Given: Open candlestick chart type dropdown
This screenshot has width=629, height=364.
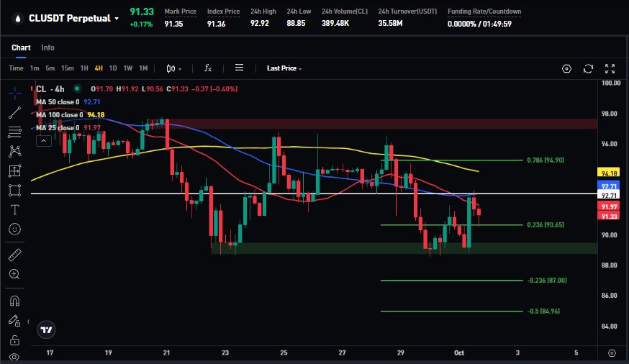Looking at the screenshot, I should 173,68.
